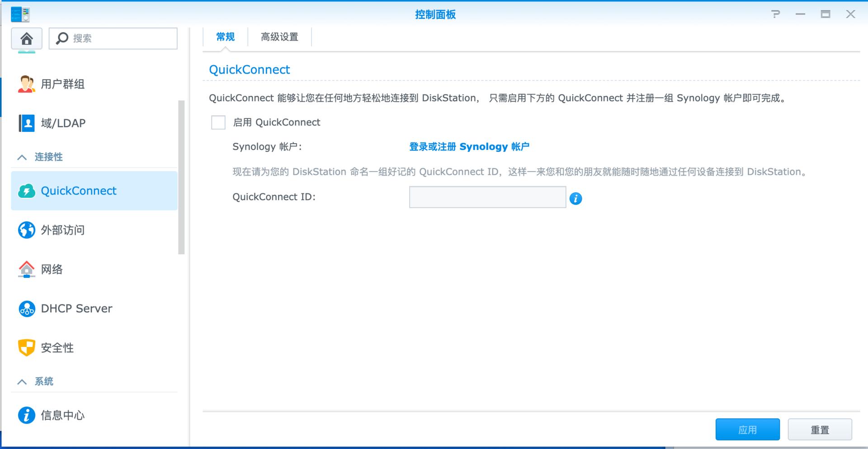The height and width of the screenshot is (449, 868).
Task: Click the QuickConnect ID info icon
Action: [576, 198]
